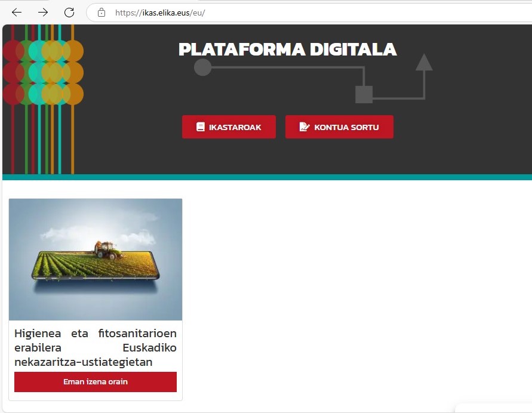The image size is (532, 413).
Task: Click the colorful abacus beads graphic
Action: [x=43, y=72]
